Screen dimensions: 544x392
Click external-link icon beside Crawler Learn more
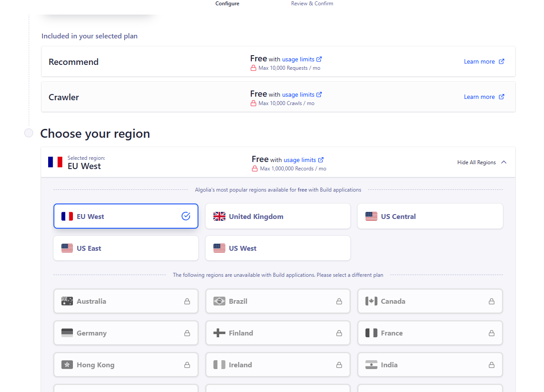point(502,97)
